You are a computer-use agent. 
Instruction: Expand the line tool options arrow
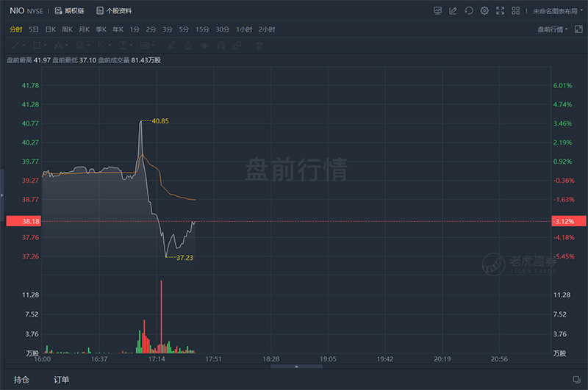click(24, 46)
